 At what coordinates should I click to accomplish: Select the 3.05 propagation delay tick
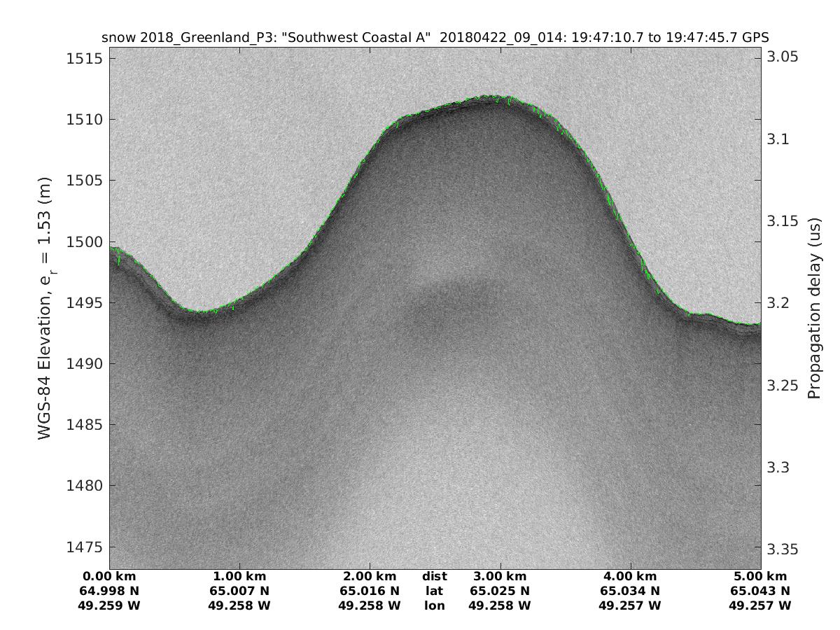[x=784, y=57]
